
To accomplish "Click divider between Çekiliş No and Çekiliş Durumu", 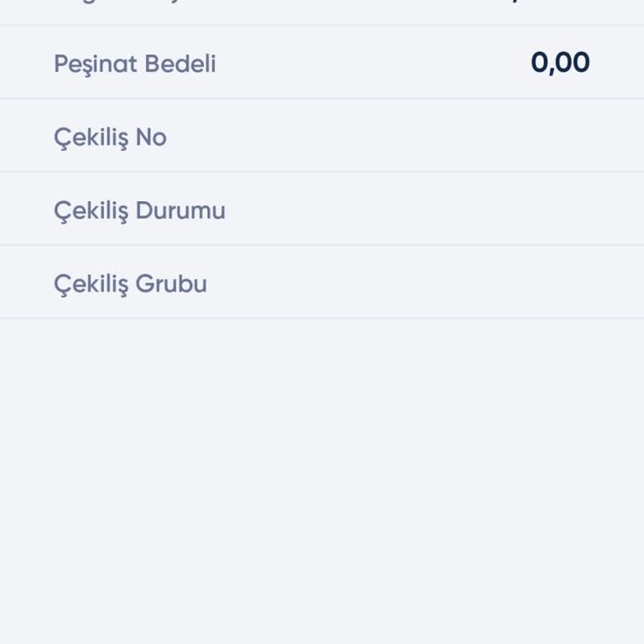I will click(x=322, y=172).
